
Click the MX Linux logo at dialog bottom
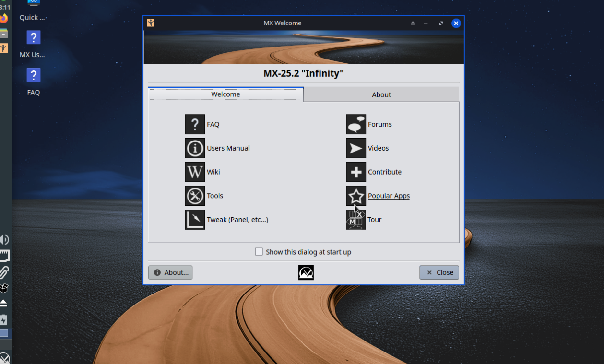click(x=306, y=272)
